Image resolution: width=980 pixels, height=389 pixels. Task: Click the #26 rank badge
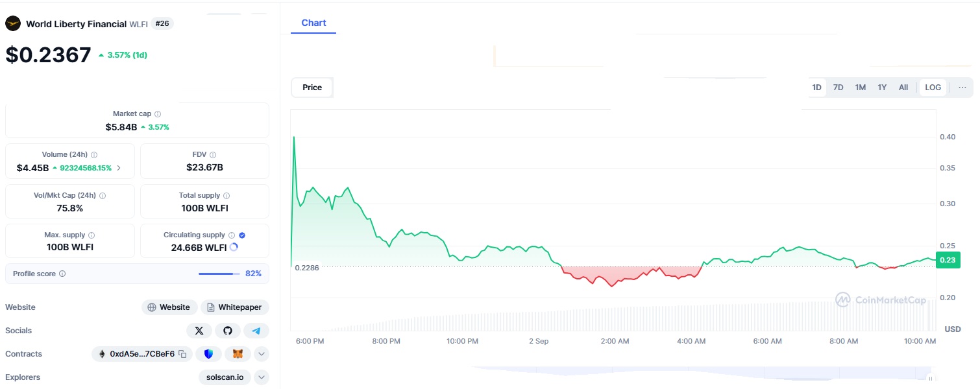coord(162,24)
